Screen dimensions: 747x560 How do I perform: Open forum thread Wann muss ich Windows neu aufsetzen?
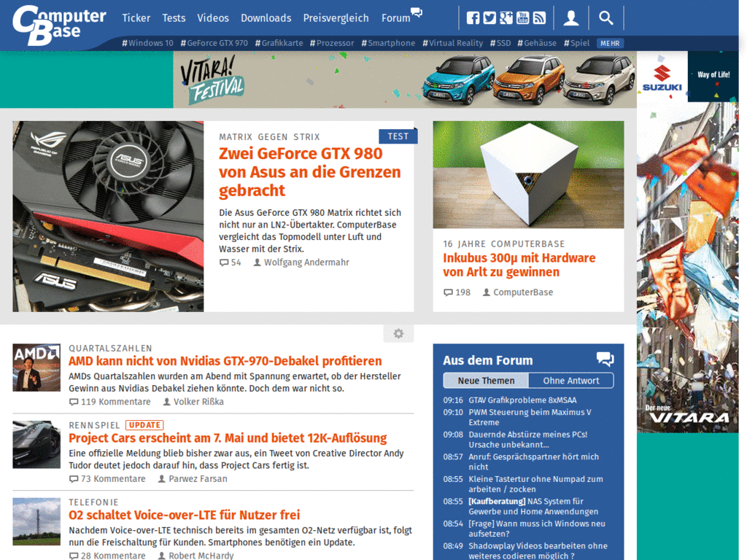pos(537,529)
